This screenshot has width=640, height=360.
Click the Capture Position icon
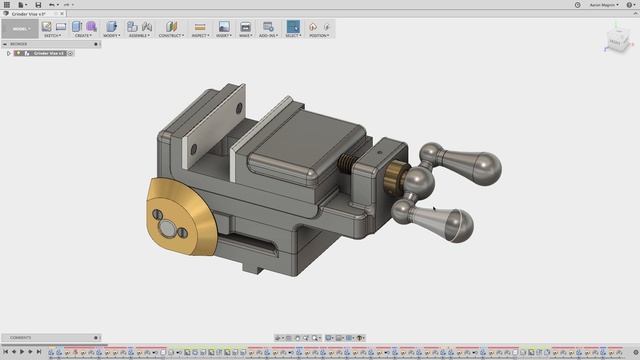tap(313, 27)
